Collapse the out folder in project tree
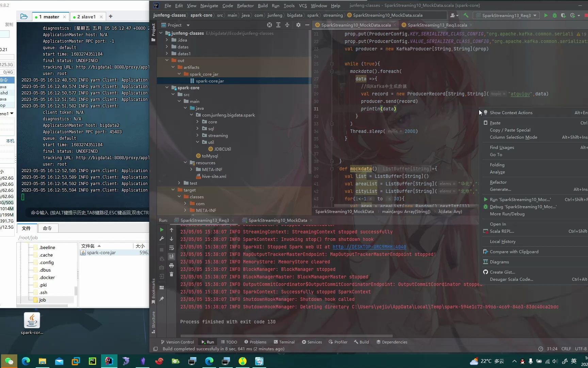 167,60
